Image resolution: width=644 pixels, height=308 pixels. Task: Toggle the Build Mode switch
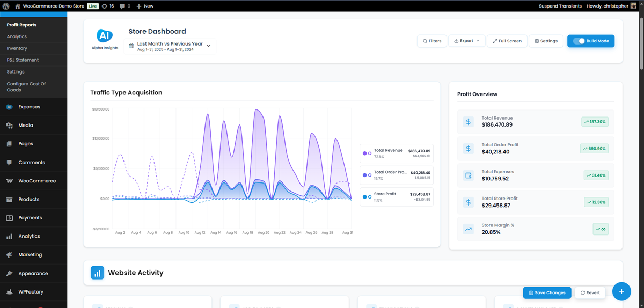[x=579, y=41]
